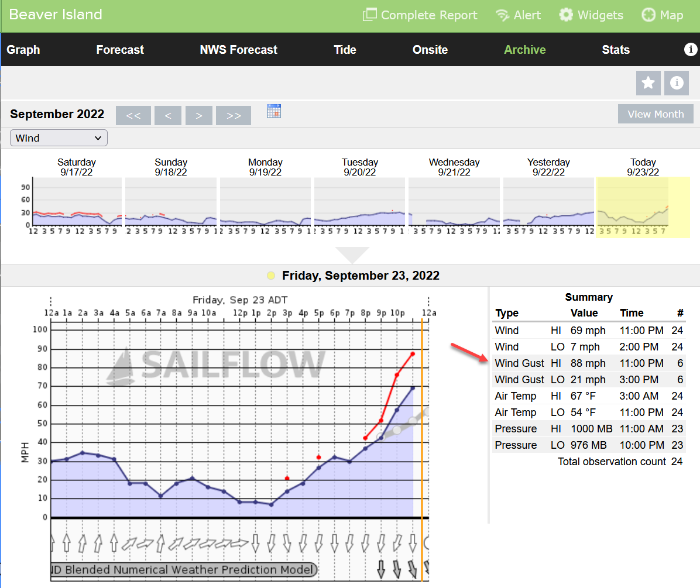This screenshot has height=588, width=700.
Task: Click the 54 °F Air Temp LO value
Action: (583, 412)
